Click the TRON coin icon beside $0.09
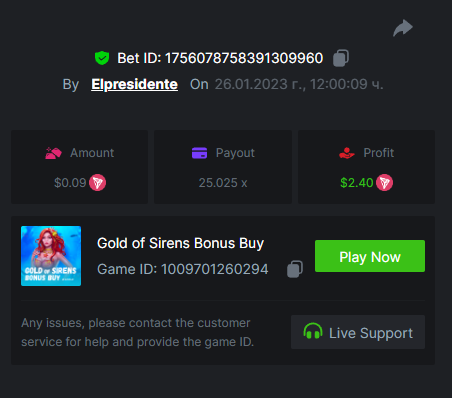This screenshot has width=452, height=398. (97, 183)
